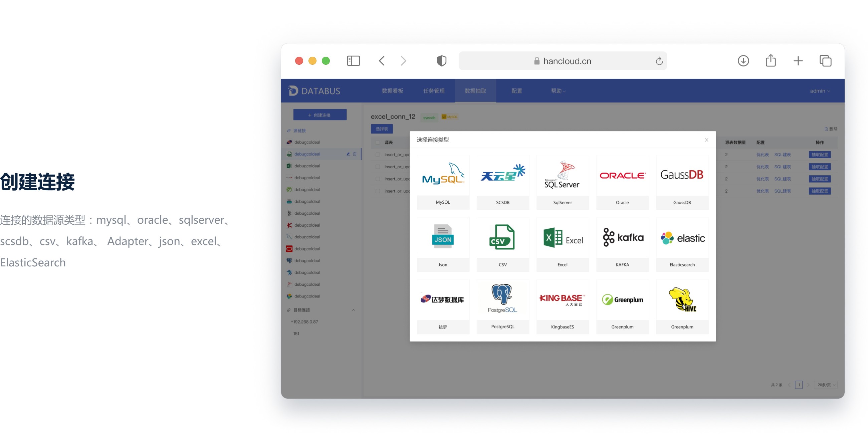Select the MySQL connection type card
The width and height of the screenshot is (868, 442).
(x=443, y=182)
